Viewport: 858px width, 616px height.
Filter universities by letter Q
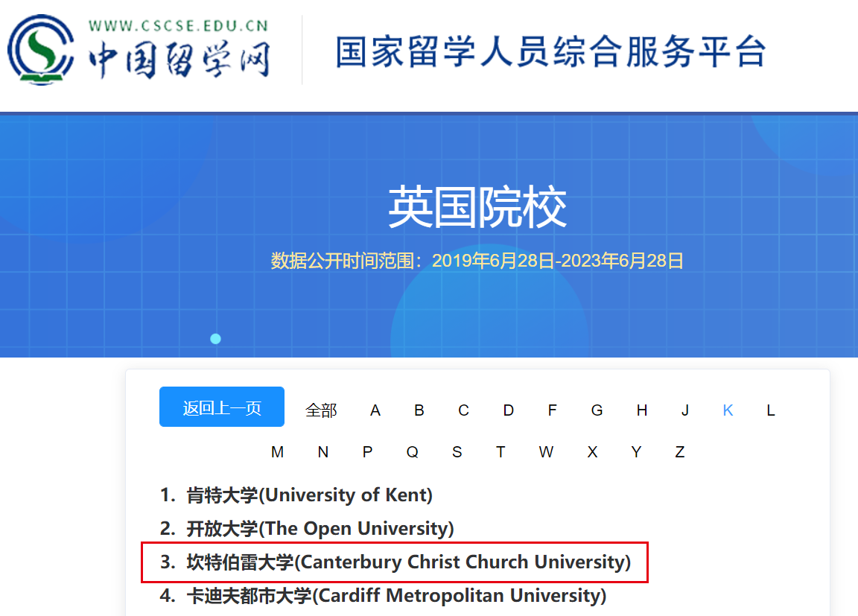(x=412, y=452)
